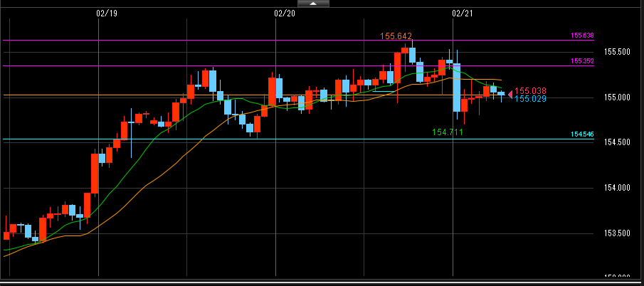Select the orange 155.642 high price label
This screenshot has width=644, height=286.
click(396, 36)
